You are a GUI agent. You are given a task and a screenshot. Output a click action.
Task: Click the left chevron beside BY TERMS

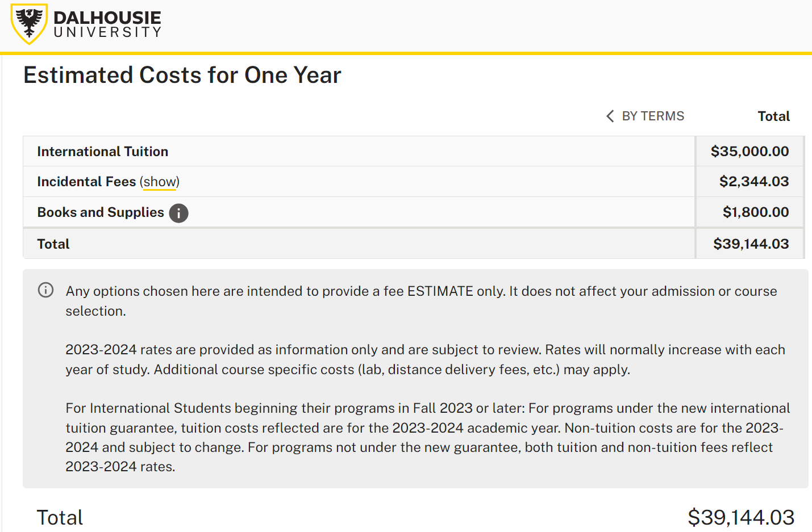pos(610,116)
